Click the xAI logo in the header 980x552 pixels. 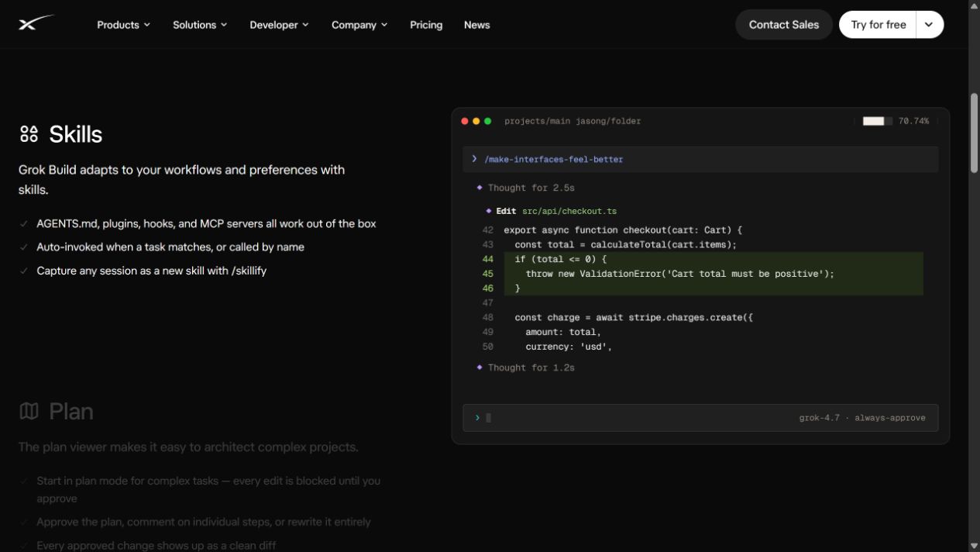[x=36, y=24]
